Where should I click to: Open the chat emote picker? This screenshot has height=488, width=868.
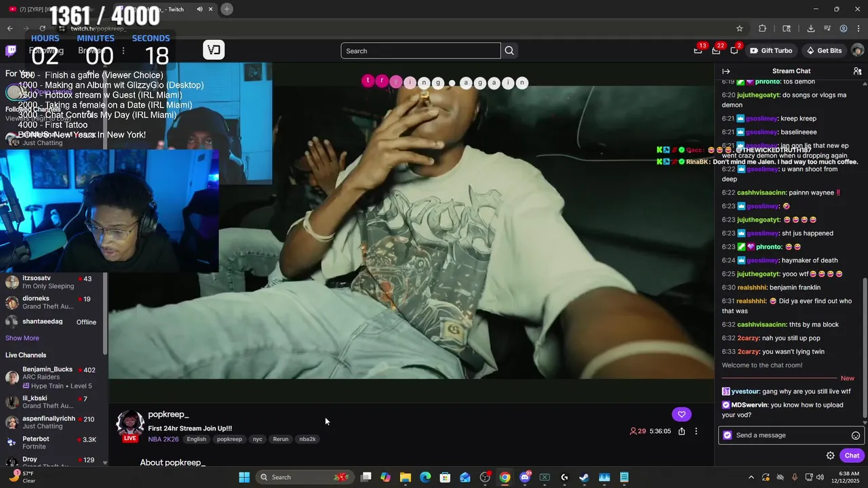click(856, 436)
